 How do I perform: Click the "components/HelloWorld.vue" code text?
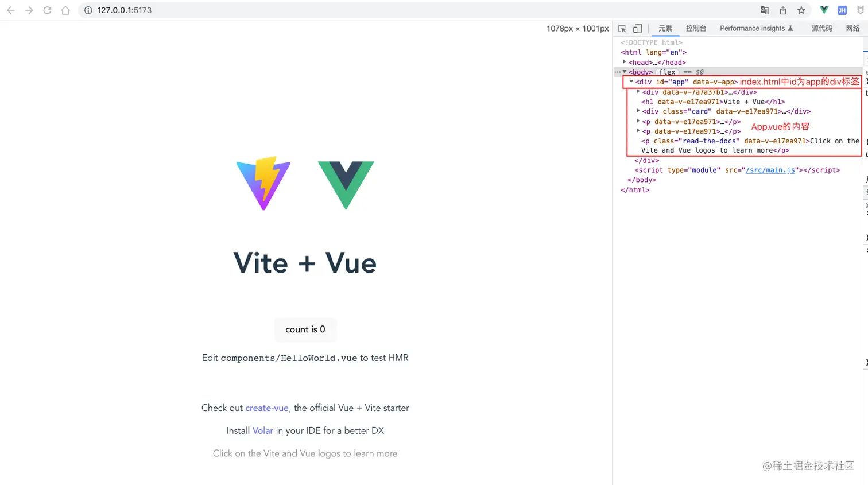click(289, 358)
